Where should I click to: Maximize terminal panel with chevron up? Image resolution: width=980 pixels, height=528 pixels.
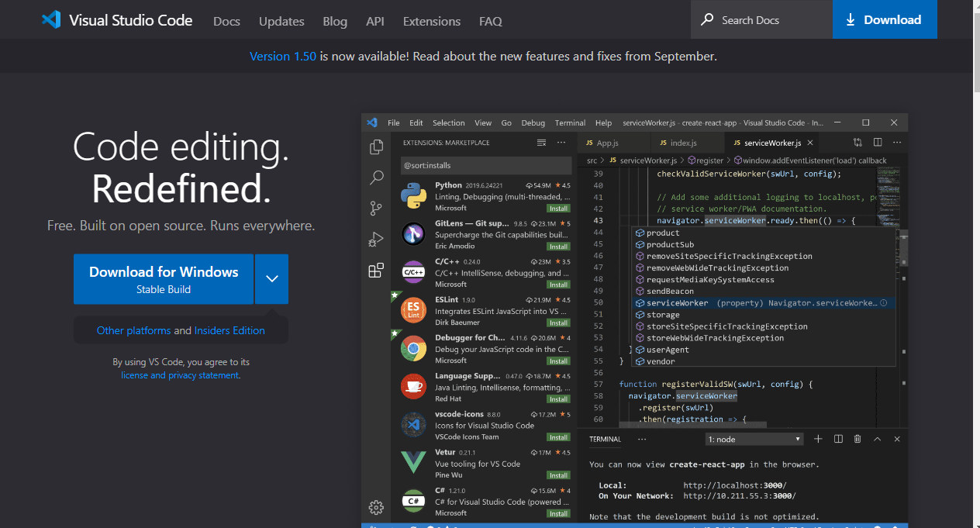coord(878,439)
